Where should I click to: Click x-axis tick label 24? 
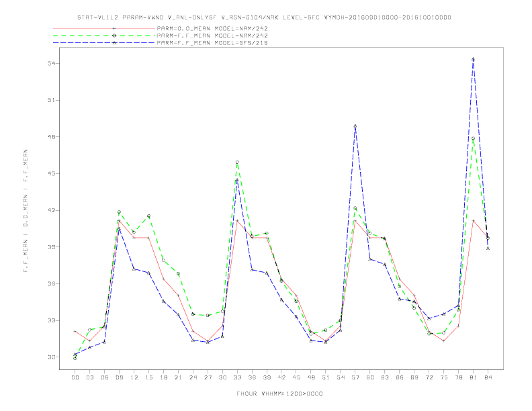click(193, 377)
